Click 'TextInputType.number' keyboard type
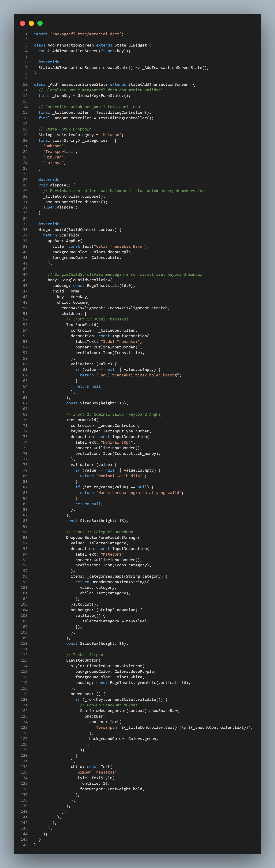Screen dimensions: 275x868 pos(126,431)
